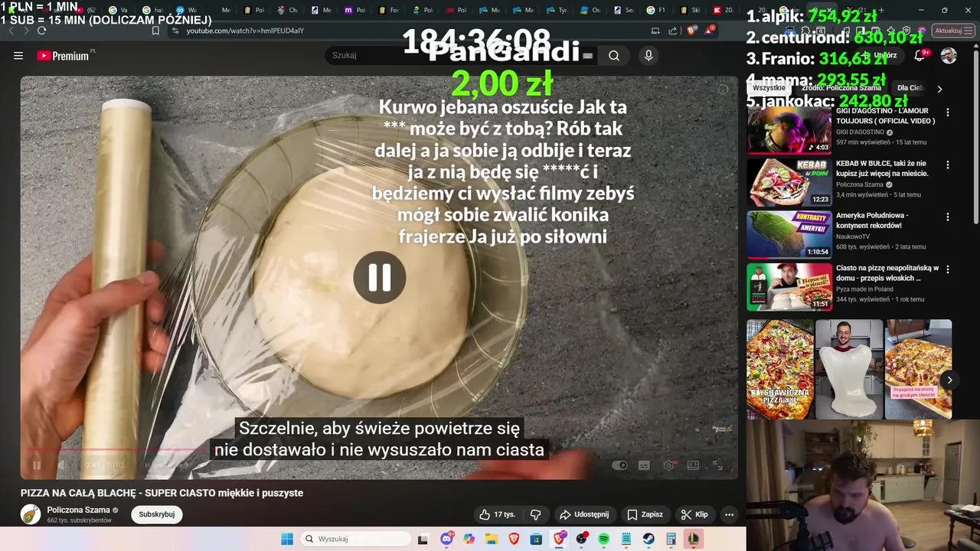Switch to the F1 browser tab
This screenshot has height=551, width=980.
click(655, 10)
